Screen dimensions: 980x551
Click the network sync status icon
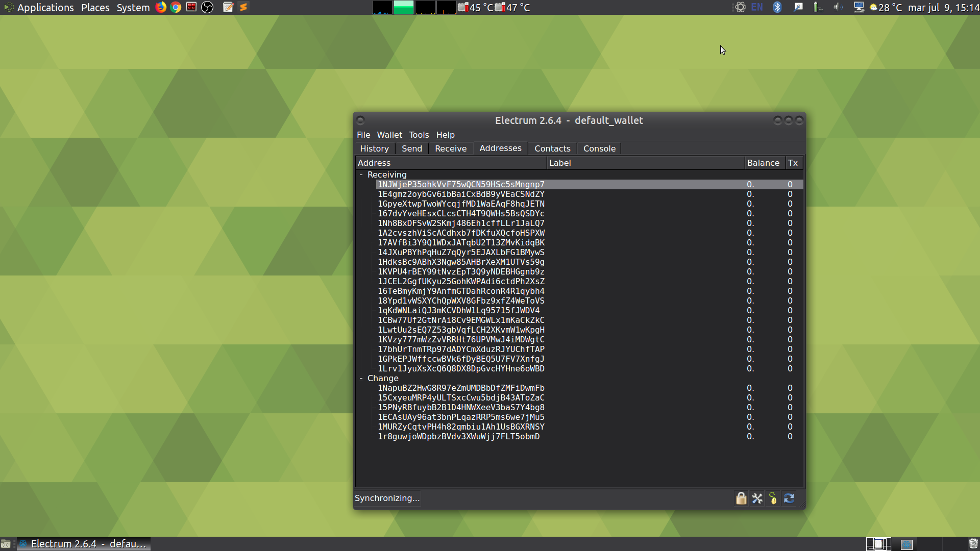(x=789, y=498)
